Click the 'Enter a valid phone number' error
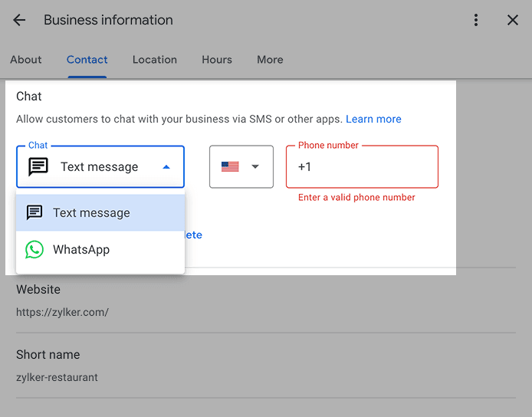Screen dimensions: 532x417 pos(356,198)
